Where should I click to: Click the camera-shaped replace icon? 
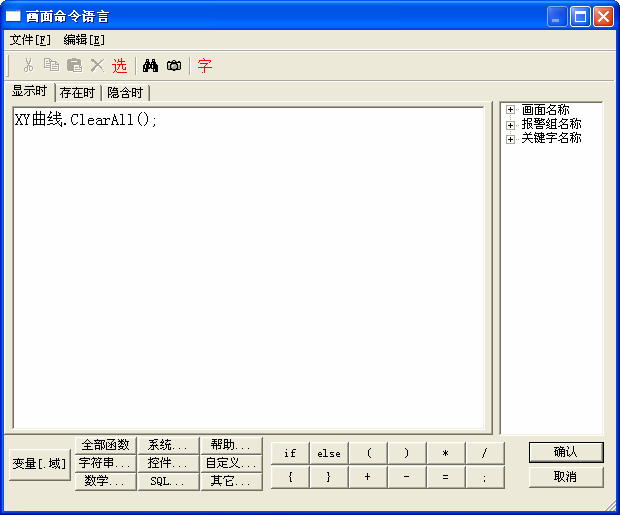point(174,66)
